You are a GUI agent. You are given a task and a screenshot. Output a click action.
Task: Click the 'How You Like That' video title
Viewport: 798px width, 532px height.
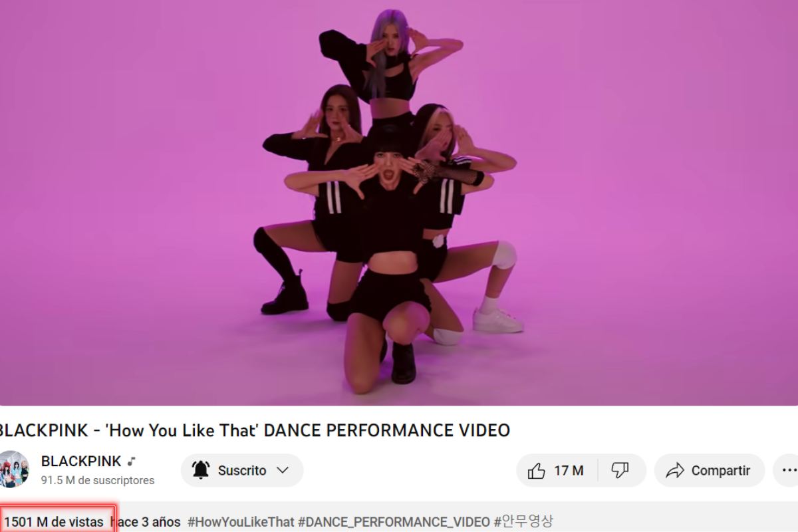point(255,430)
